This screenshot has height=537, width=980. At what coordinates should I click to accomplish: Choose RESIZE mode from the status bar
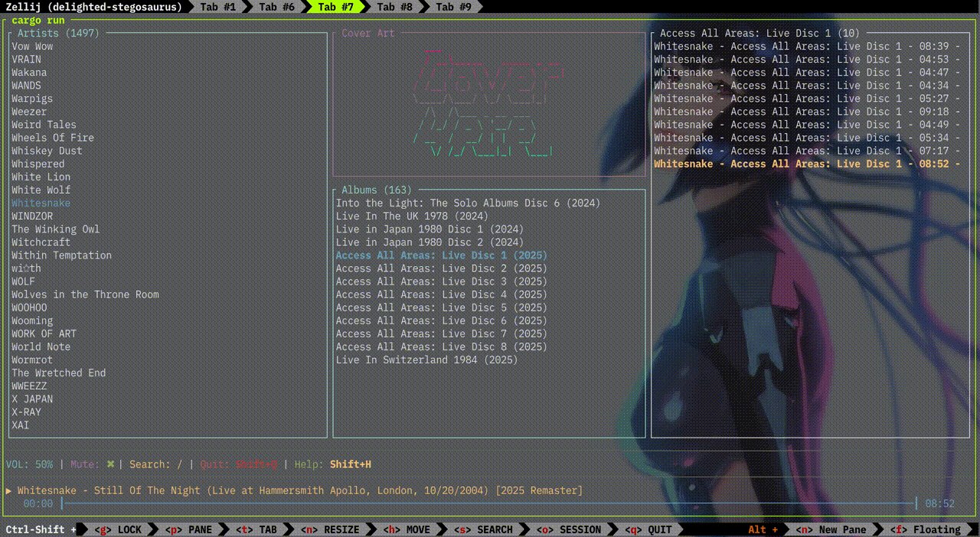[329, 529]
